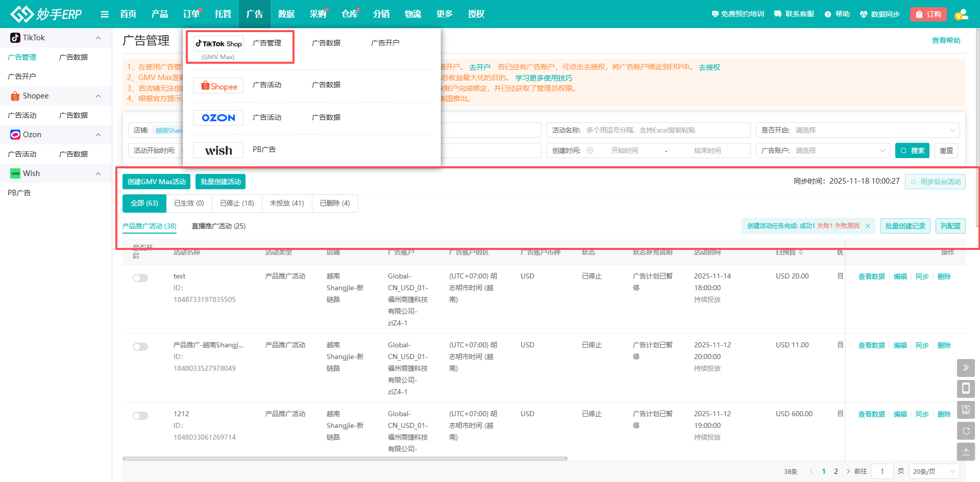The width and height of the screenshot is (980, 482).
Task: Click the hamburger menu icon beside logo
Action: (105, 14)
